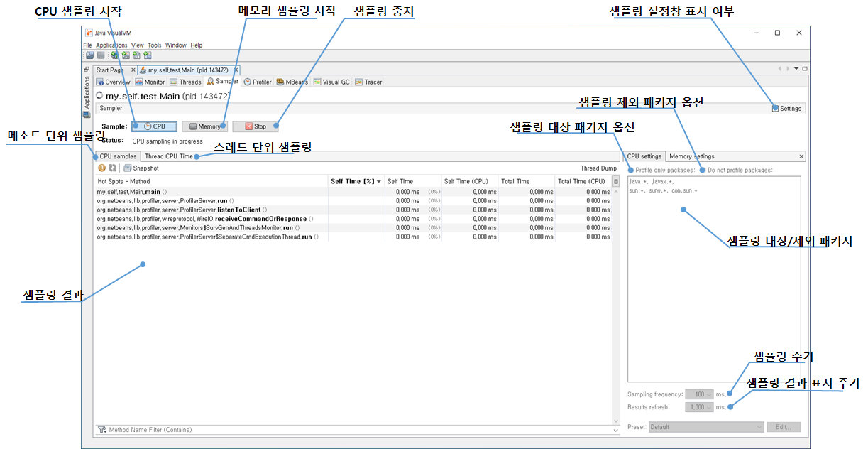This screenshot has width=868, height=449.
Task: Select the Monitors$SurvGenAndThreadsMonitor.run () row
Action: coord(353,227)
